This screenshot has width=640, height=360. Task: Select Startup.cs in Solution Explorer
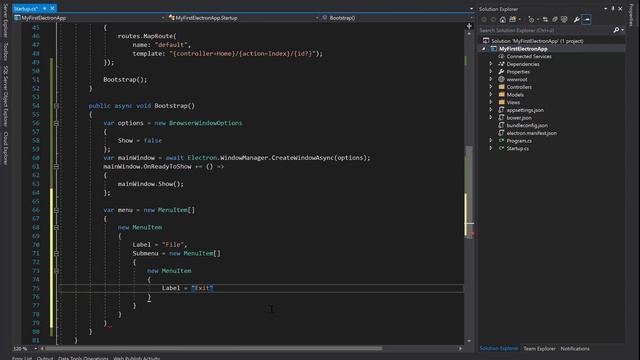click(518, 149)
